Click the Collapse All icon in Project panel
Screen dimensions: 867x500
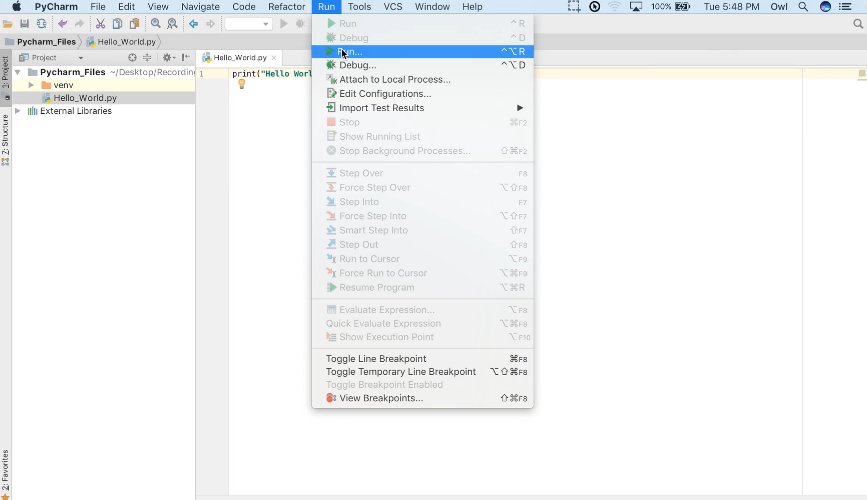click(147, 58)
